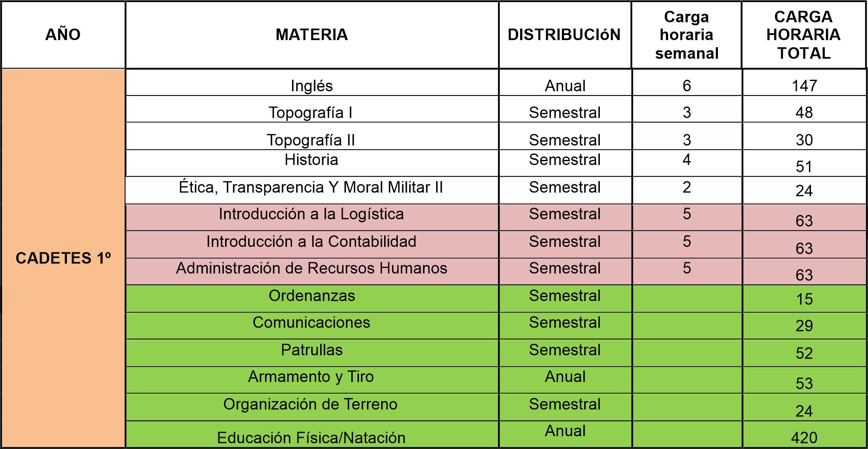Click the AÑO column header
Screen dimensions: 868x449
tap(63, 35)
